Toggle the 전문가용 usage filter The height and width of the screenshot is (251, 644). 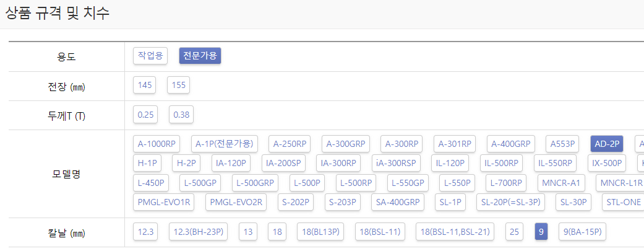200,56
